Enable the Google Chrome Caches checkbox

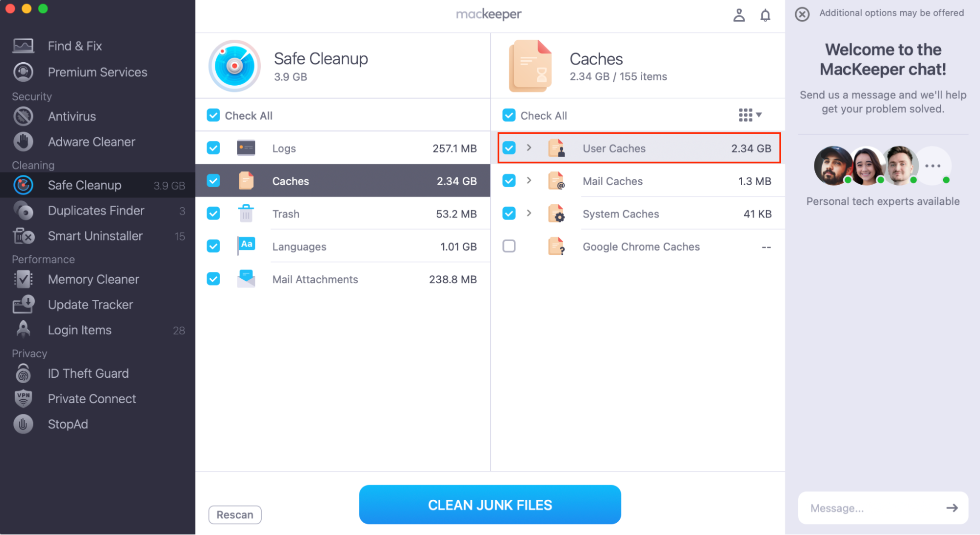coord(509,246)
